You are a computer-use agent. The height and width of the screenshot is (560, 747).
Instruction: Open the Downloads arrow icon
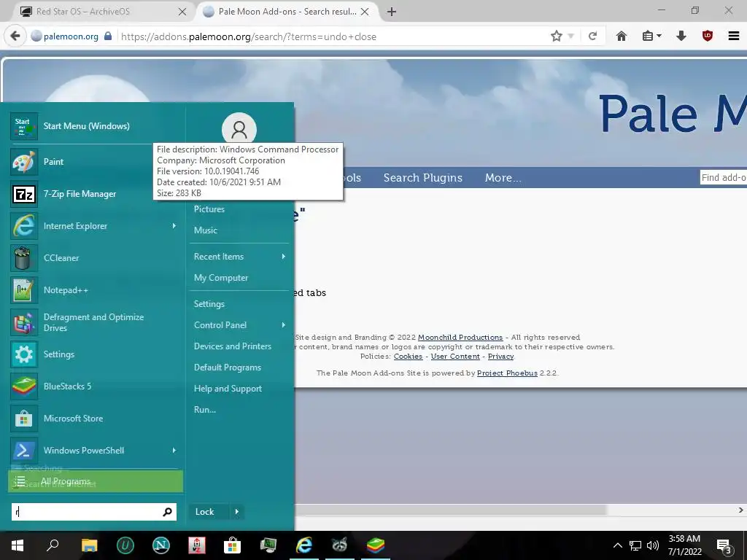click(681, 36)
